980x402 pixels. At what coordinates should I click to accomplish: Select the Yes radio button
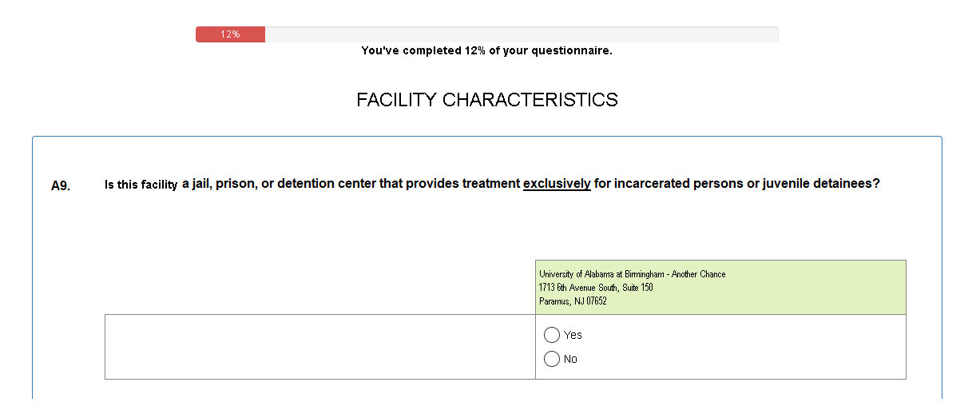[x=551, y=335]
